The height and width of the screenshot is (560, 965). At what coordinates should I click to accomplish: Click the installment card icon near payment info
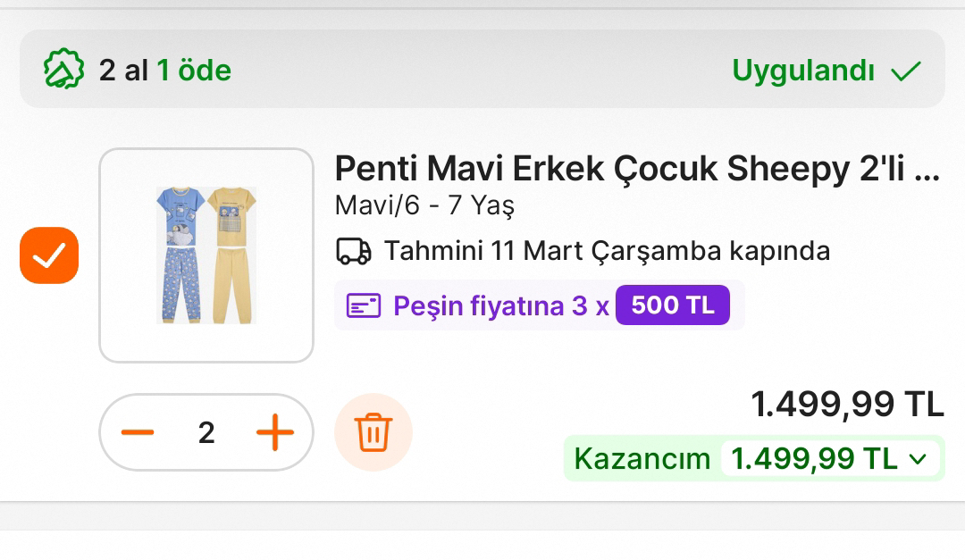pos(363,305)
